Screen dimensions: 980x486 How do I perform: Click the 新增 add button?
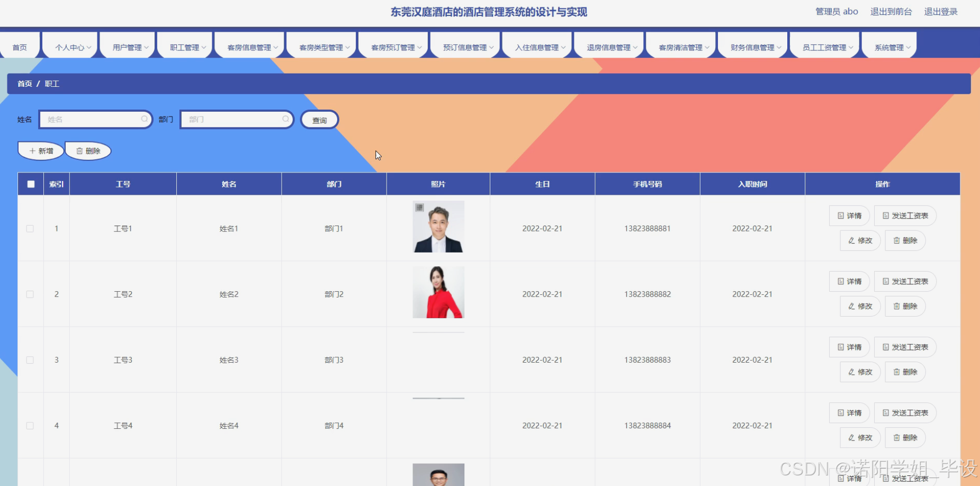(41, 151)
